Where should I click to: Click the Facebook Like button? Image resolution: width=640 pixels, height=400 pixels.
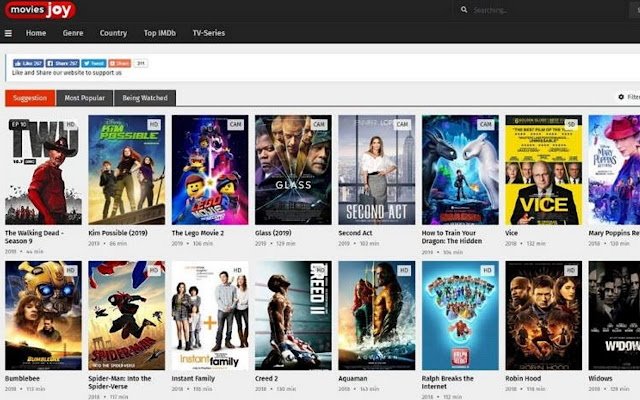click(x=28, y=63)
